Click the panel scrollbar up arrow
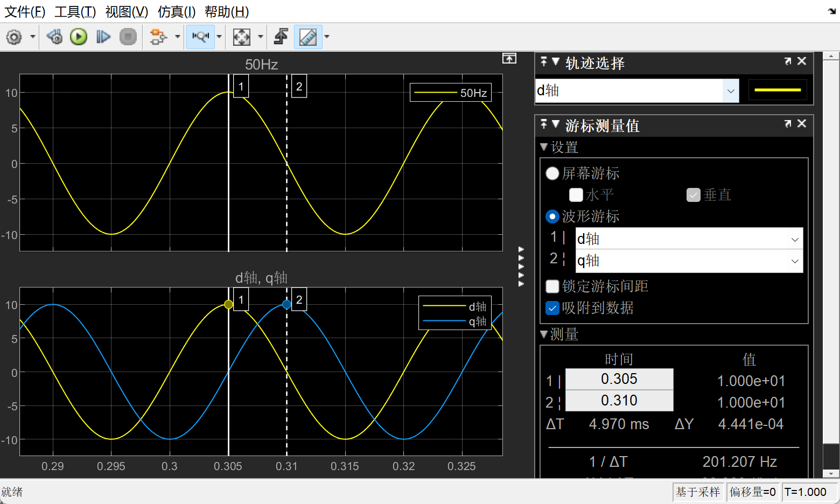The width and height of the screenshot is (840, 504). (831, 56)
